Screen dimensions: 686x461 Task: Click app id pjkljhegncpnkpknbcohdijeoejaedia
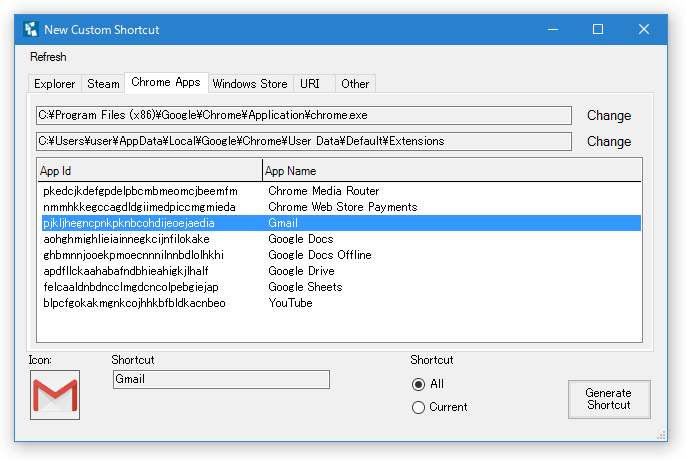129,223
